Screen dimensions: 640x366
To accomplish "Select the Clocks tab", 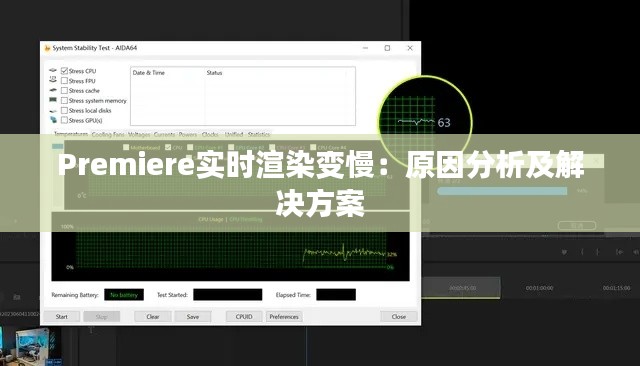I will (210, 134).
